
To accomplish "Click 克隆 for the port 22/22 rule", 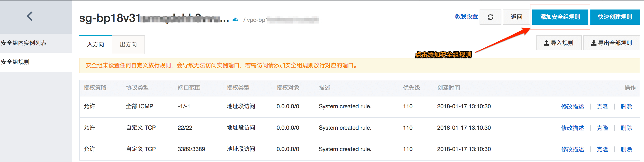I will [x=602, y=128].
